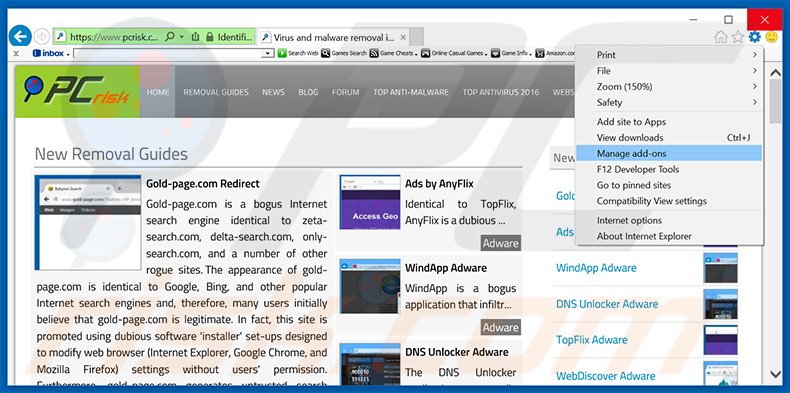Viewport: 790px width, 393px height.
Task: Click TopFlix Adware sidebar link
Action: (591, 340)
